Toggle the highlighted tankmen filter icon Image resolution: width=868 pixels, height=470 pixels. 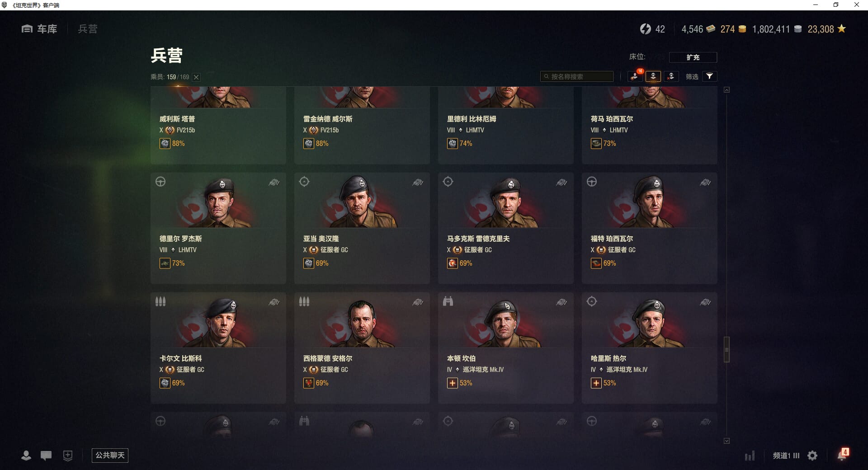click(653, 76)
